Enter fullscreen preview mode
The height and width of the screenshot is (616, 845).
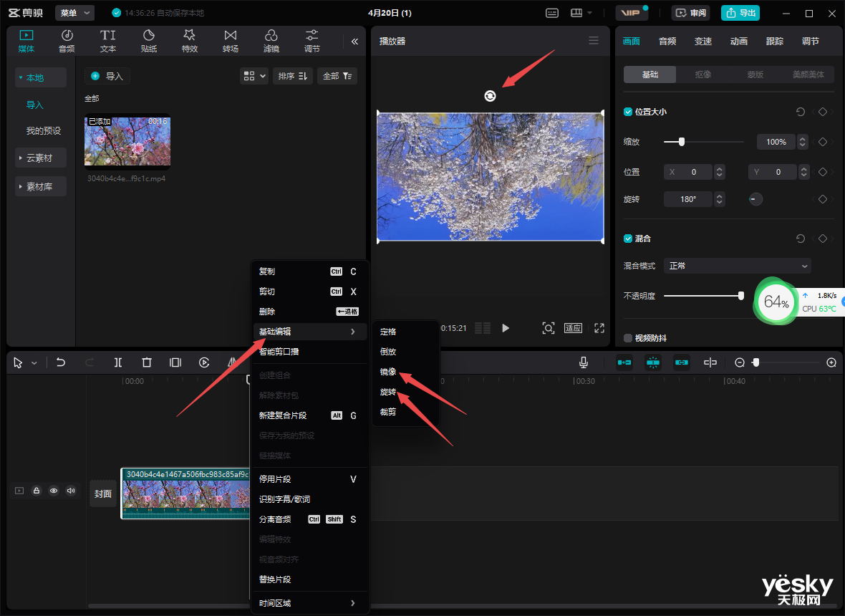[599, 327]
